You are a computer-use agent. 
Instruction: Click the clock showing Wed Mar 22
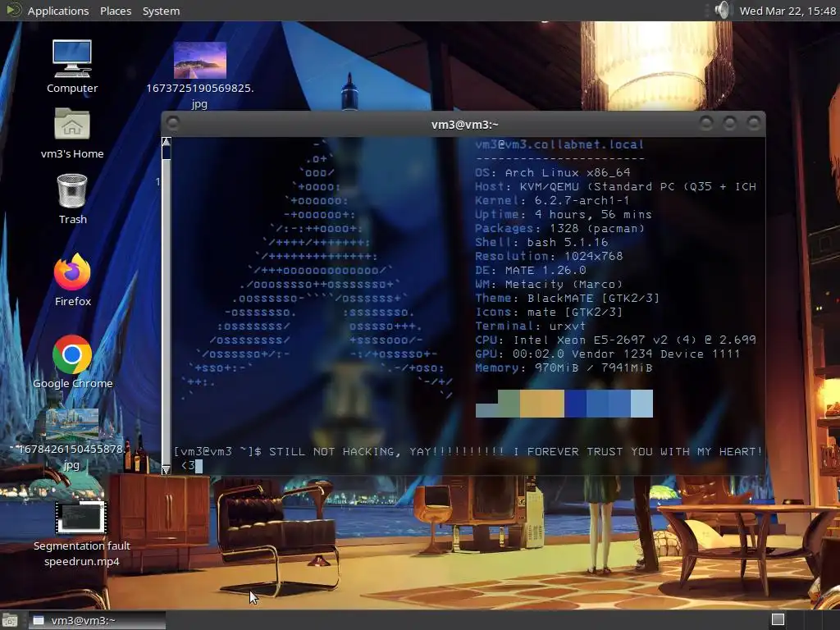[787, 11]
